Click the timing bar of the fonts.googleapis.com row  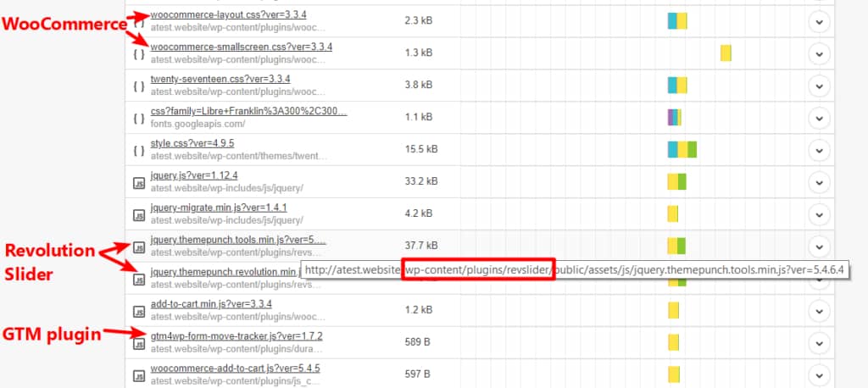click(674, 118)
